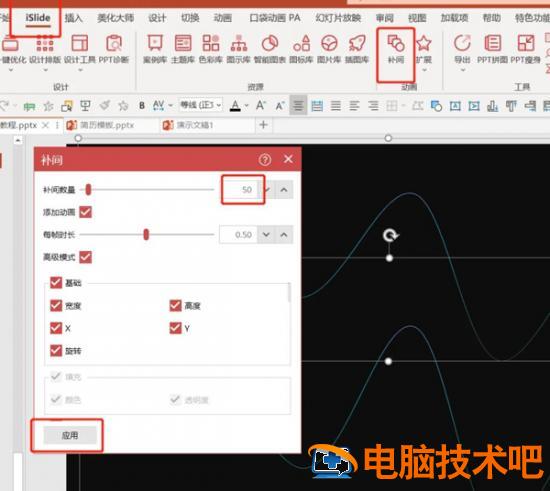550x491 pixels.
Task: Uncheck the Y position checkbox
Action: [175, 328]
